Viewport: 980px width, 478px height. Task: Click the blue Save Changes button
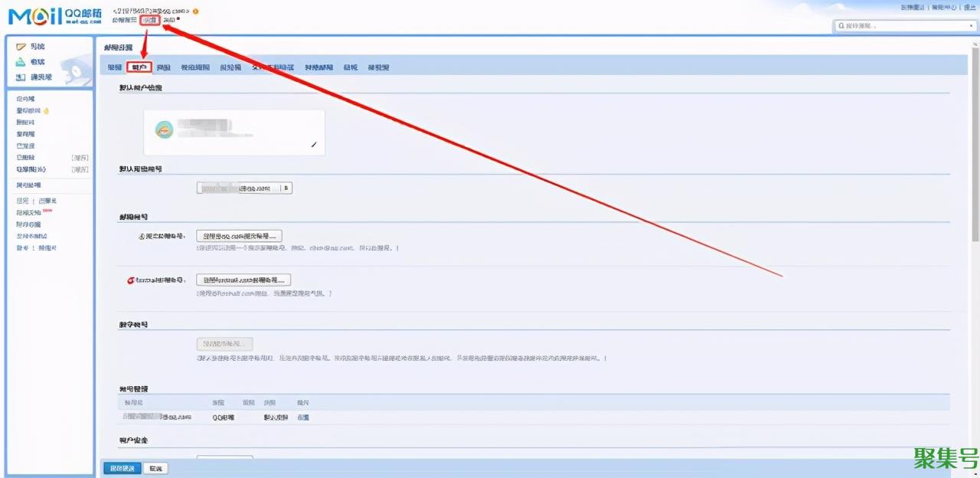(122, 468)
